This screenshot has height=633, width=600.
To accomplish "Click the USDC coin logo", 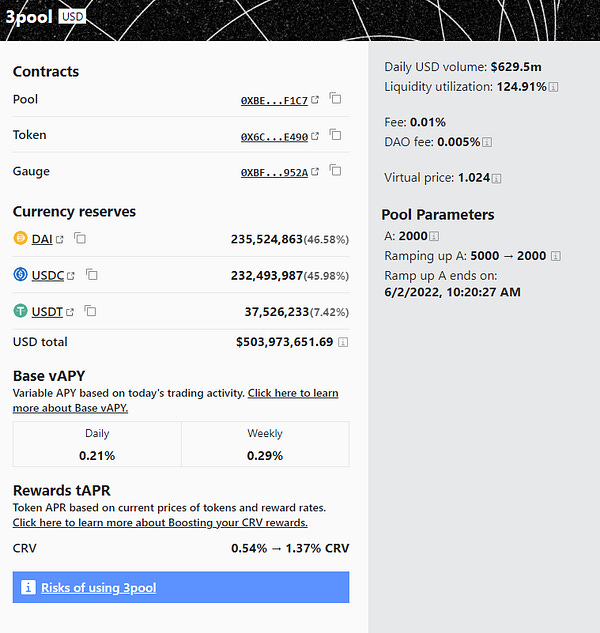I will 20,274.
